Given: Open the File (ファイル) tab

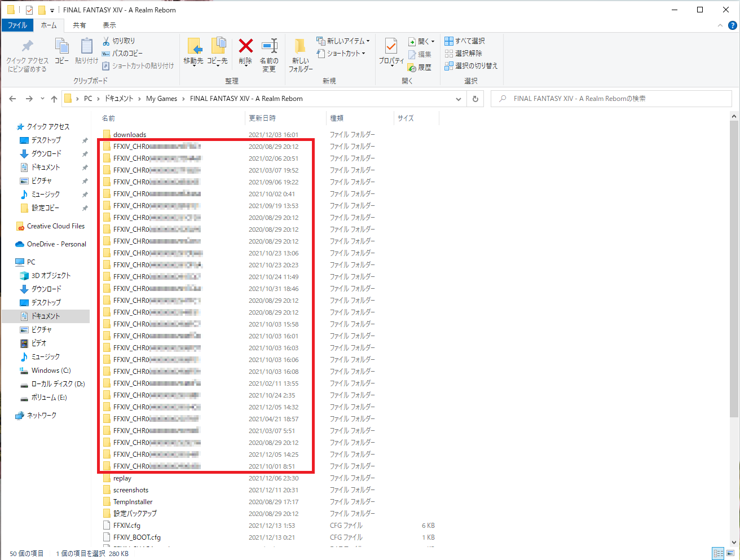Looking at the screenshot, I should coord(17,25).
